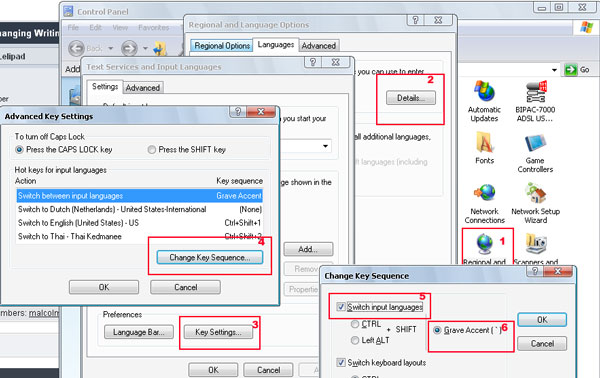Open the BIPAC-7000 ADSL USB icon
The height and width of the screenshot is (378, 600).
point(535,92)
